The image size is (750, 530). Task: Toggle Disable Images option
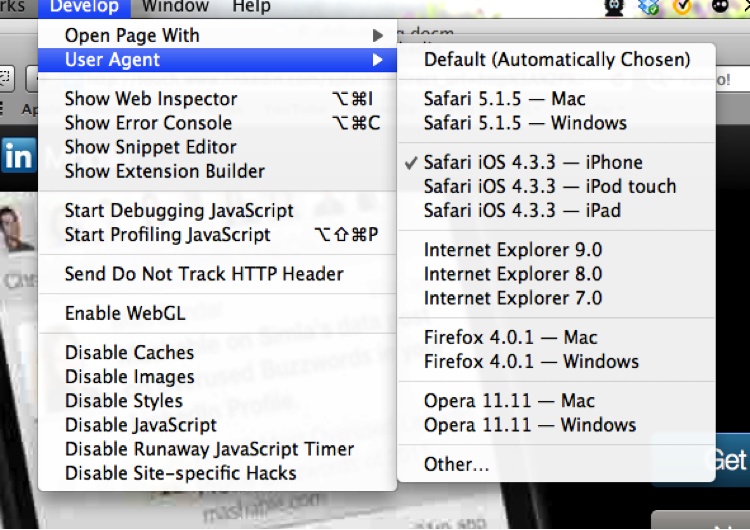(217, 376)
